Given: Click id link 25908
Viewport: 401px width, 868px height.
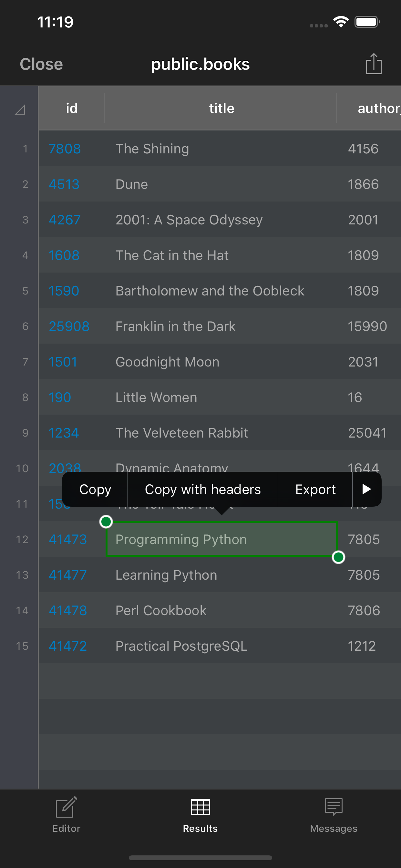Looking at the screenshot, I should pyautogui.click(x=69, y=326).
